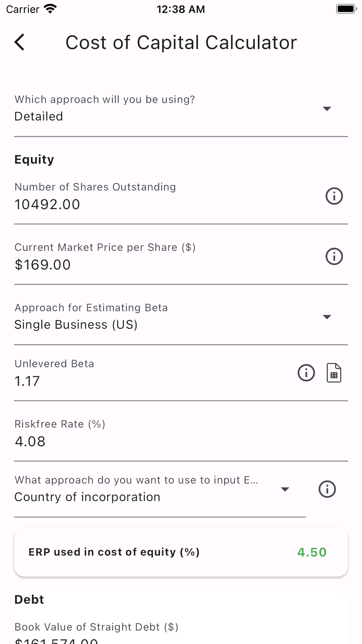Tap the Debt section heading
Image resolution: width=362 pixels, height=644 pixels.
(x=29, y=599)
